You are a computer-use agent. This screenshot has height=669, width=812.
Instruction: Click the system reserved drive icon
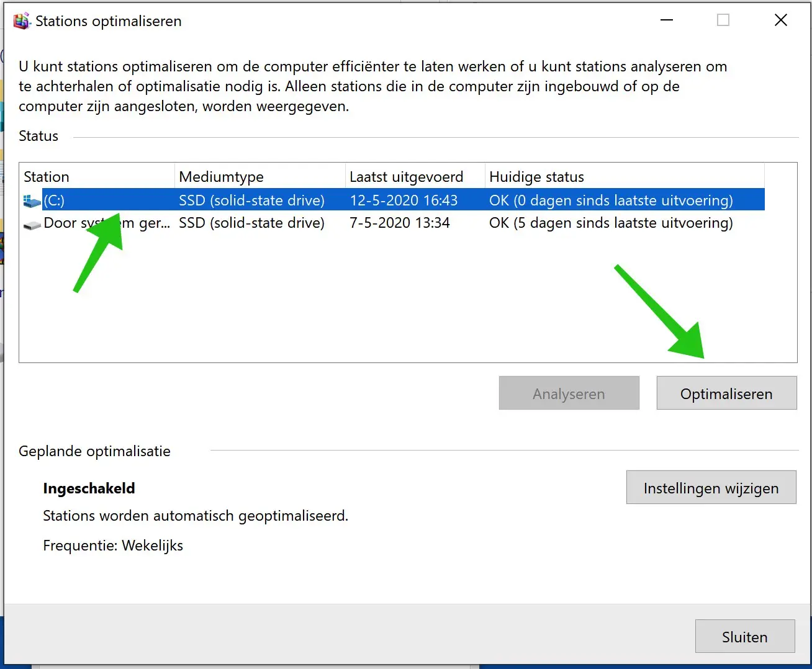click(32, 225)
